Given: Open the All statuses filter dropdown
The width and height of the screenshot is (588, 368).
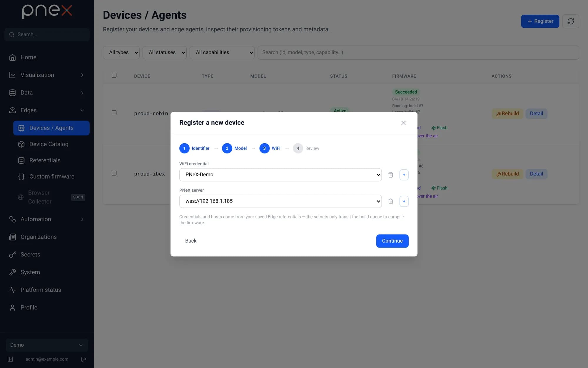Looking at the screenshot, I should coord(165,52).
